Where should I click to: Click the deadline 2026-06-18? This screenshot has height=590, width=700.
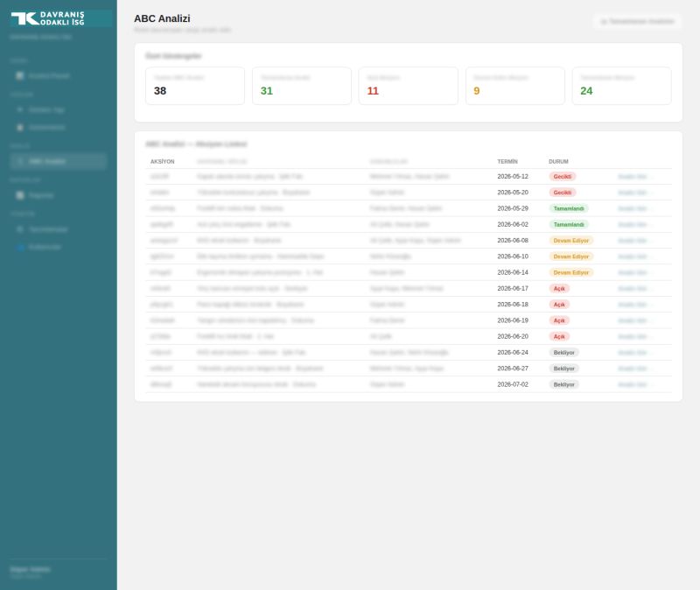(513, 305)
